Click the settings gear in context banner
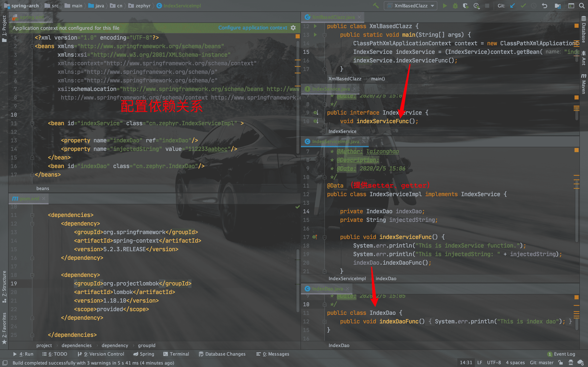The image size is (588, 367). (293, 28)
